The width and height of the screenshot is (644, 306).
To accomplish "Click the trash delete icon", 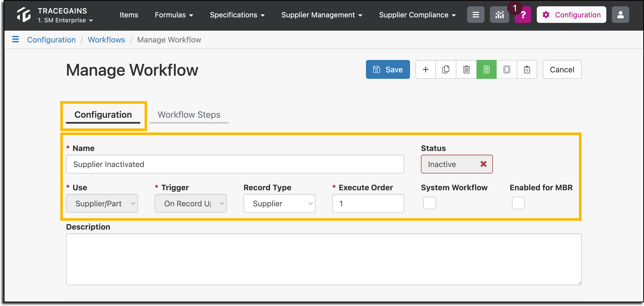I will (466, 69).
